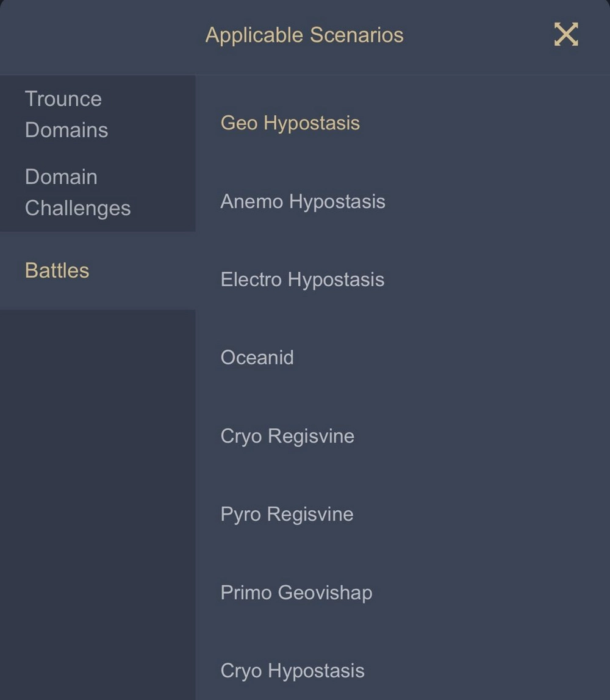
Task: Select Pyro Regisvine battle
Action: 287,514
